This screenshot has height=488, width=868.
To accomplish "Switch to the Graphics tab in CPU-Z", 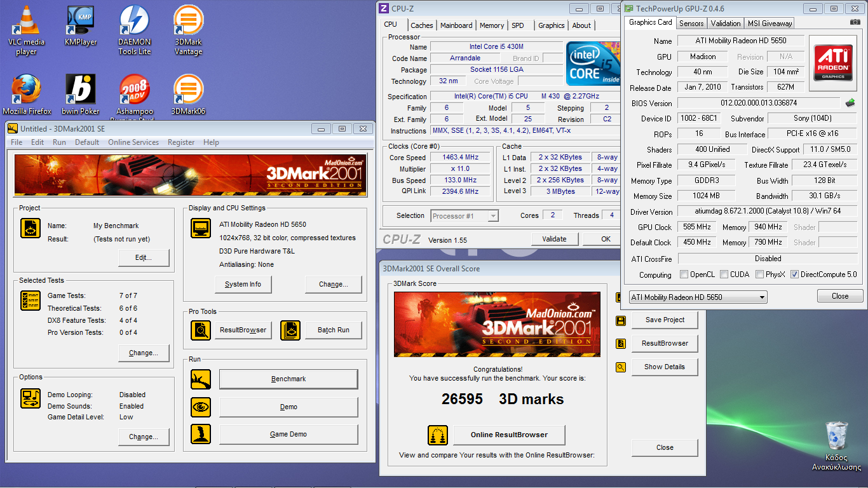I will point(551,25).
